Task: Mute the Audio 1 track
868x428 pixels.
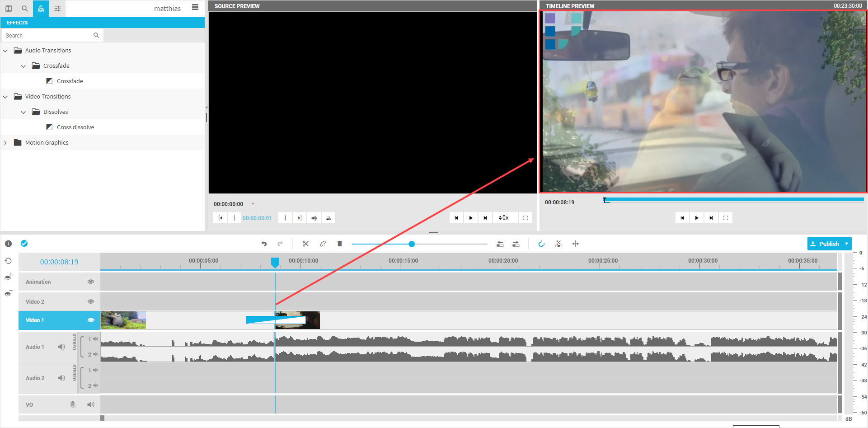Action: tap(61, 347)
